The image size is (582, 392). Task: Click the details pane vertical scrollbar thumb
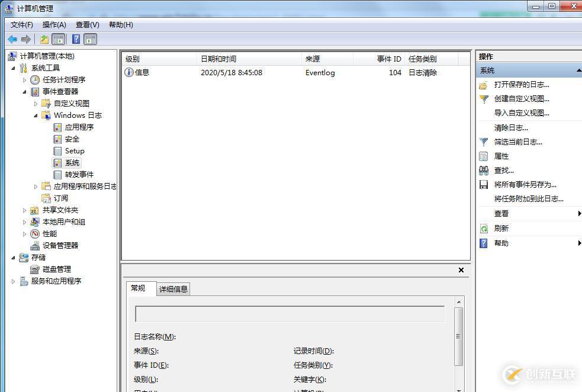click(459, 337)
